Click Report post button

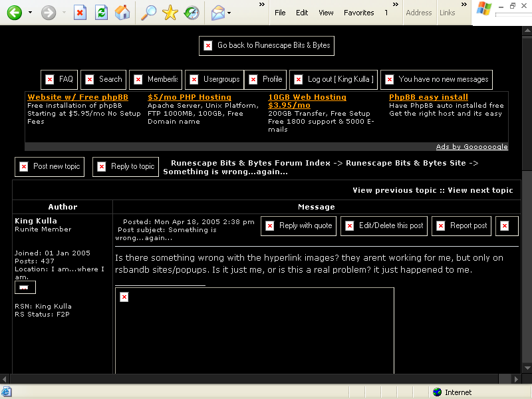[x=462, y=226]
